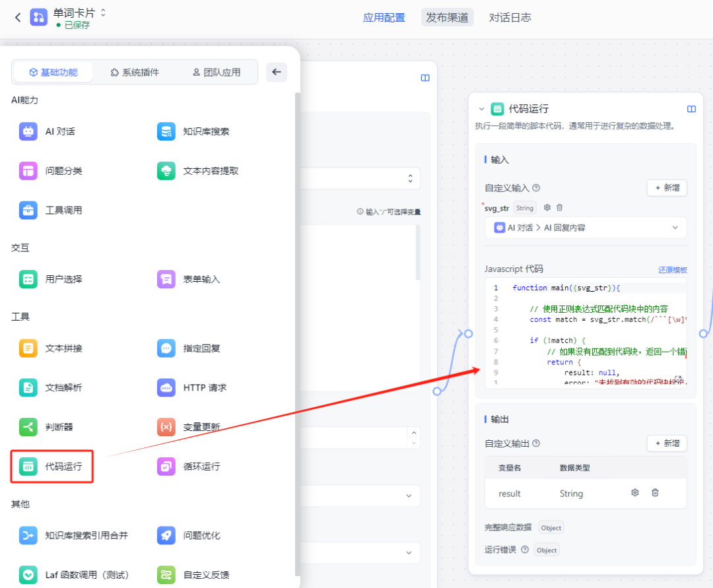Add the 文本拼接 node
713x588 pixels.
point(51,348)
